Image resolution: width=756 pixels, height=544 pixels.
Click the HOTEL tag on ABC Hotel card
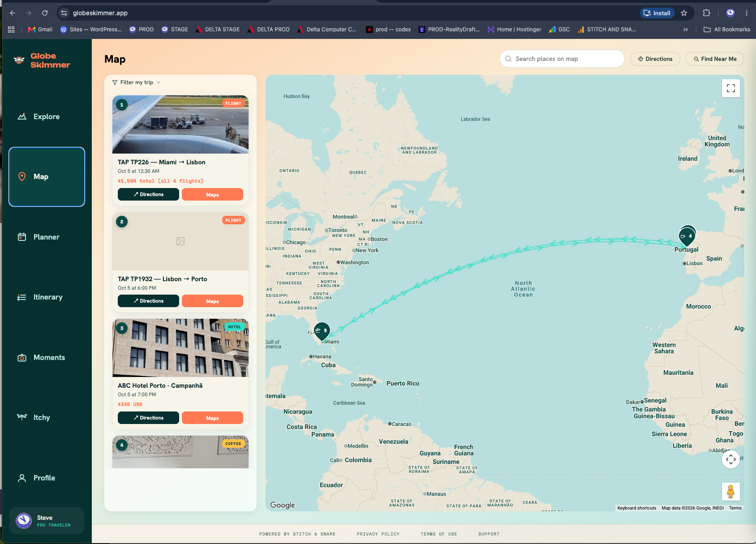(x=234, y=327)
